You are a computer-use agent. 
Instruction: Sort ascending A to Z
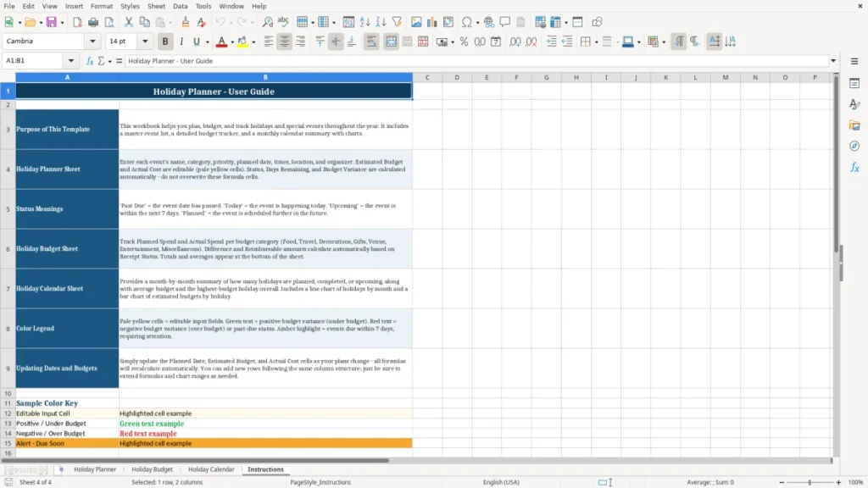[364, 22]
